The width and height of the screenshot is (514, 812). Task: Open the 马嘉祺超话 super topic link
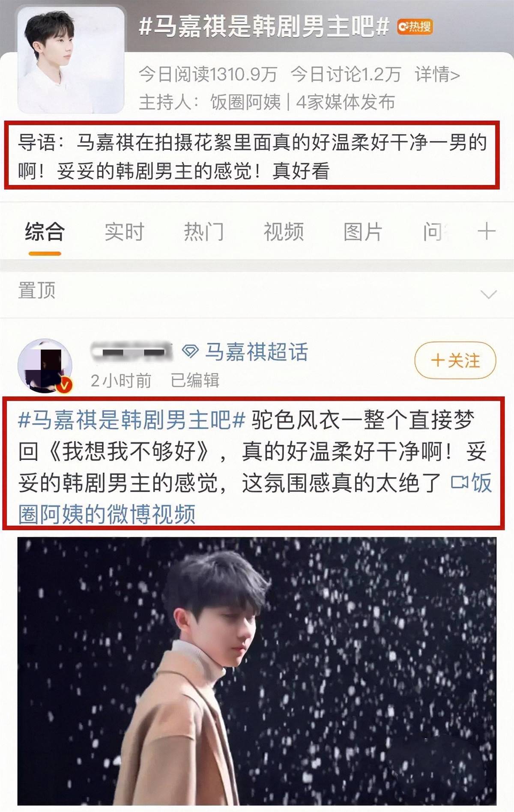[x=256, y=352]
